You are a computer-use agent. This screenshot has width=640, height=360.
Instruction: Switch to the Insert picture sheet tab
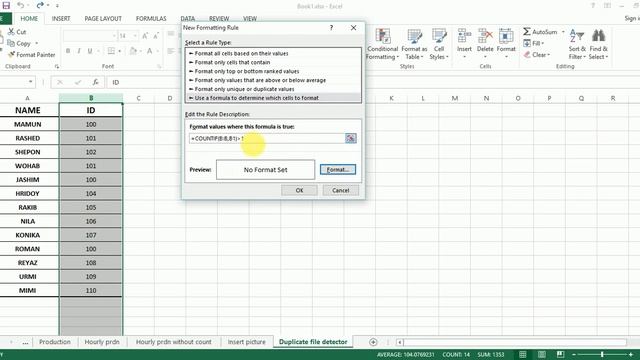coord(246,342)
